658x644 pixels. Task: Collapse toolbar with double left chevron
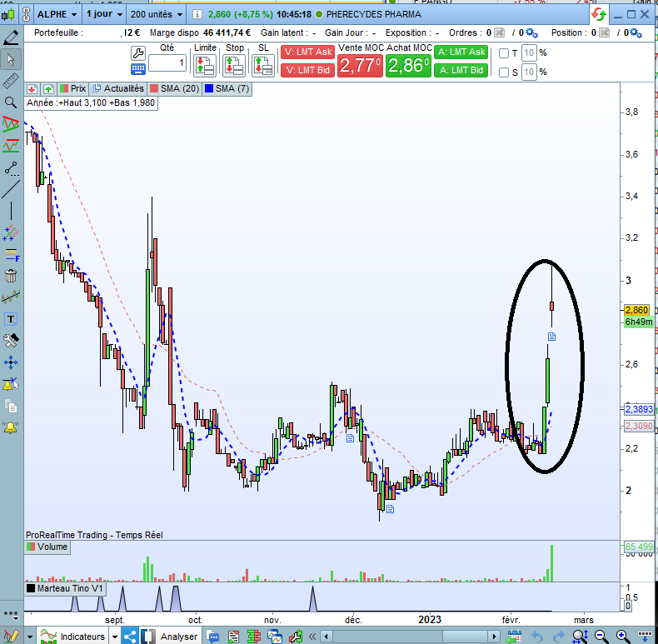pos(312,637)
